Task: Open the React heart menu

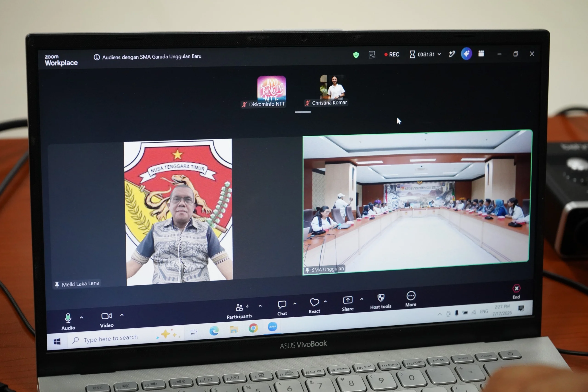Action: [x=314, y=306]
